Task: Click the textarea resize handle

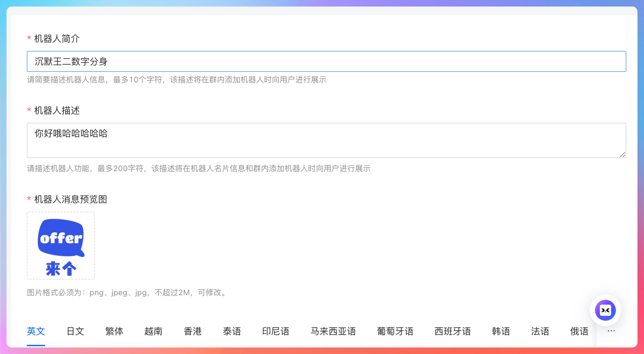Action: (x=622, y=155)
